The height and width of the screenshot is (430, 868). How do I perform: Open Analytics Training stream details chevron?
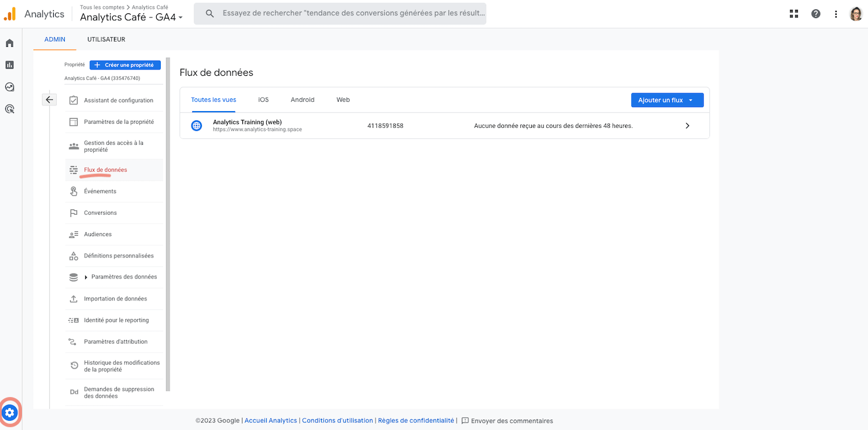[687, 126]
